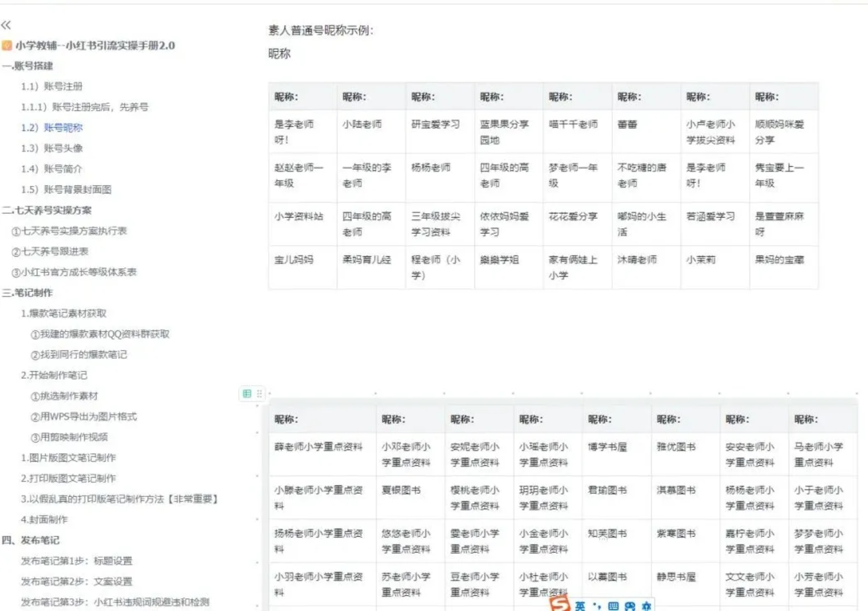Navigate to 1.4）账号简介
Image resolution: width=868 pixels, height=611 pixels.
[52, 169]
